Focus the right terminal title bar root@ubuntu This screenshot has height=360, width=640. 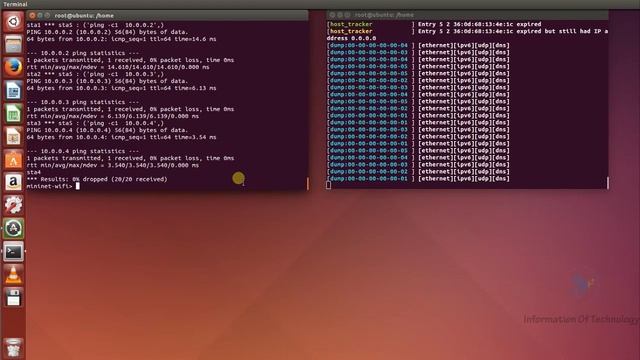467,15
